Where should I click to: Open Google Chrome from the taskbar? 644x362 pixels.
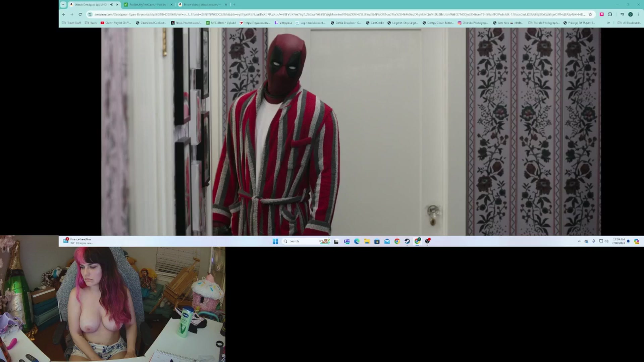coord(397,241)
